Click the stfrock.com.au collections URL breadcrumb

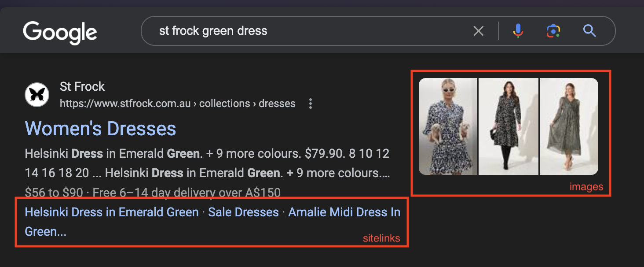(178, 104)
